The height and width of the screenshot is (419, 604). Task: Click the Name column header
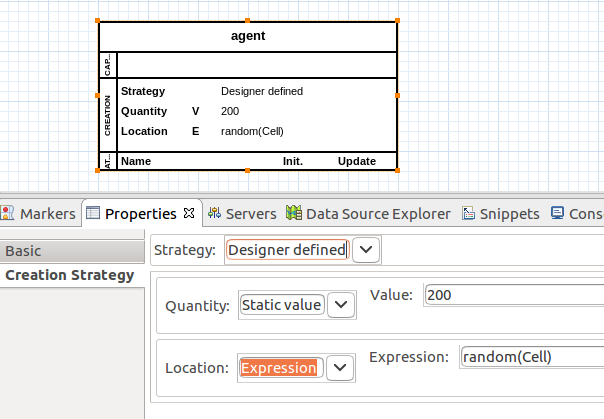[x=136, y=161]
